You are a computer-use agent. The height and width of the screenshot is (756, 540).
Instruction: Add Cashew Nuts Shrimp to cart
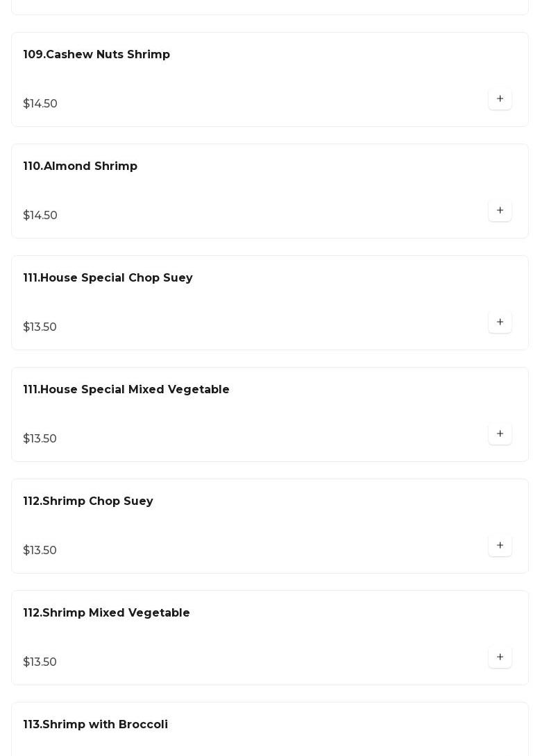point(500,99)
